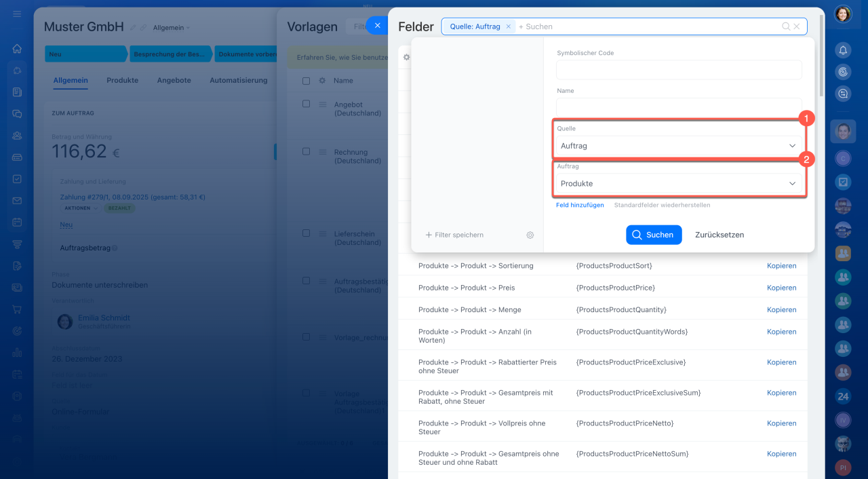This screenshot has height=479, width=868.
Task: Open filter settings gear next to Filter speichern
Action: pyautogui.click(x=530, y=235)
